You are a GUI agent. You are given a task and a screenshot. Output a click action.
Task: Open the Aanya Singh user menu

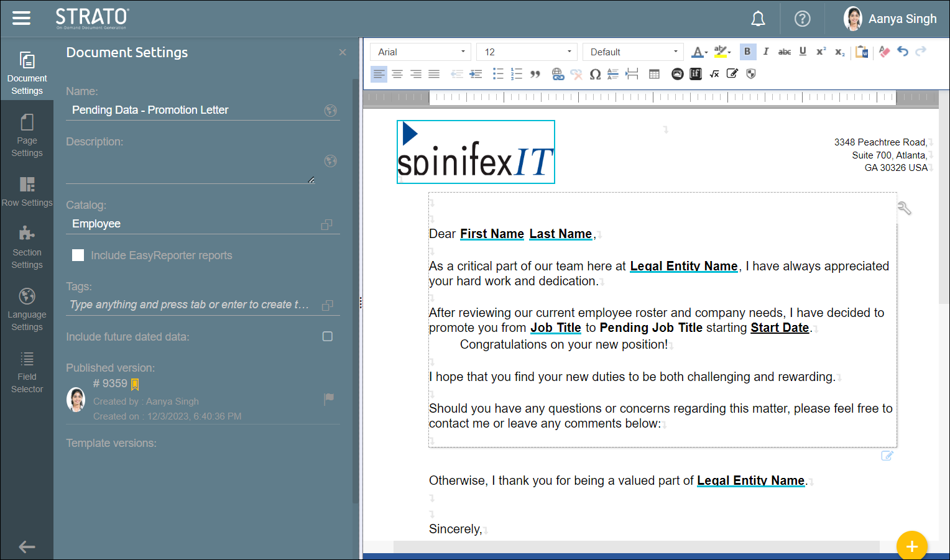(890, 19)
